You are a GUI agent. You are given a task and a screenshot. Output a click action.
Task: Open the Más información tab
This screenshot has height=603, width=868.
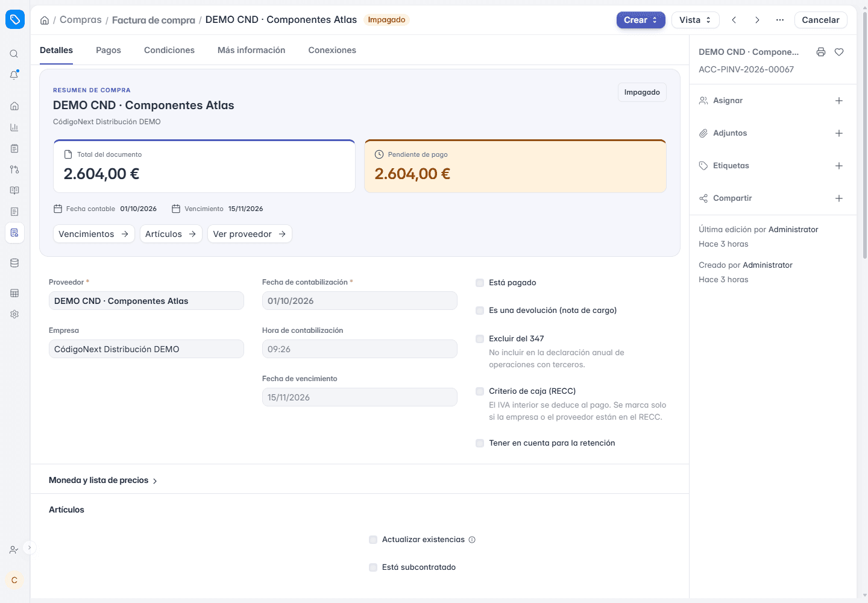pos(251,50)
